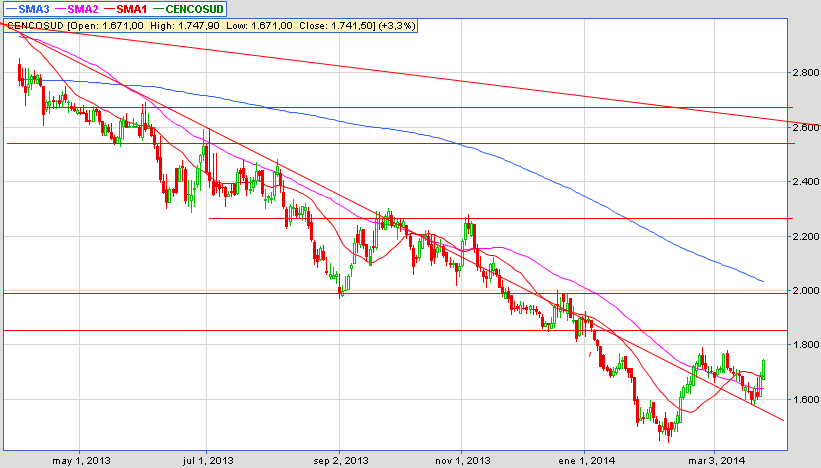Click the 2.600 price axis label
The image size is (821, 468).
coord(805,127)
